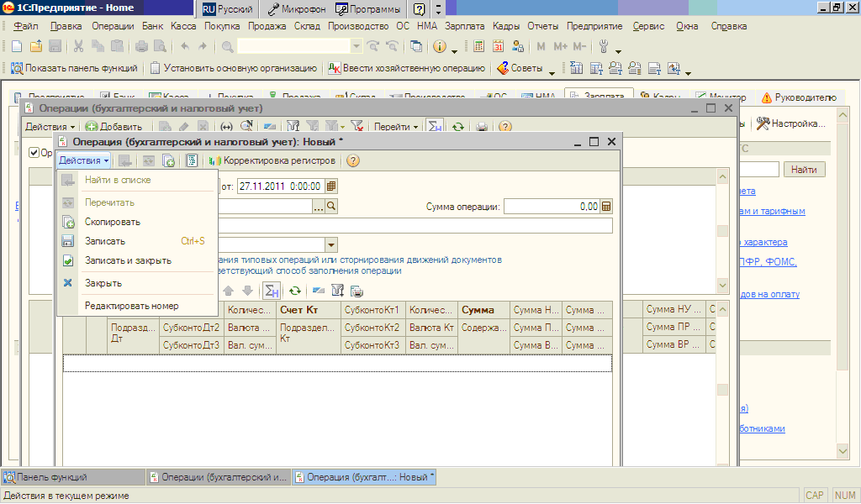Click the sigma totals icon in entries toolbar
Image resolution: width=861 pixels, height=504 pixels.
point(272,291)
